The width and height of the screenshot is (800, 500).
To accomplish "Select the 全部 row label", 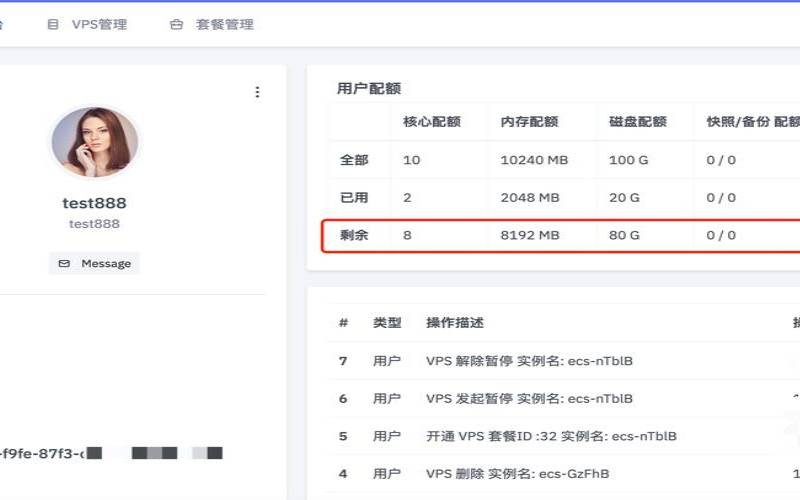I will coord(355,160).
